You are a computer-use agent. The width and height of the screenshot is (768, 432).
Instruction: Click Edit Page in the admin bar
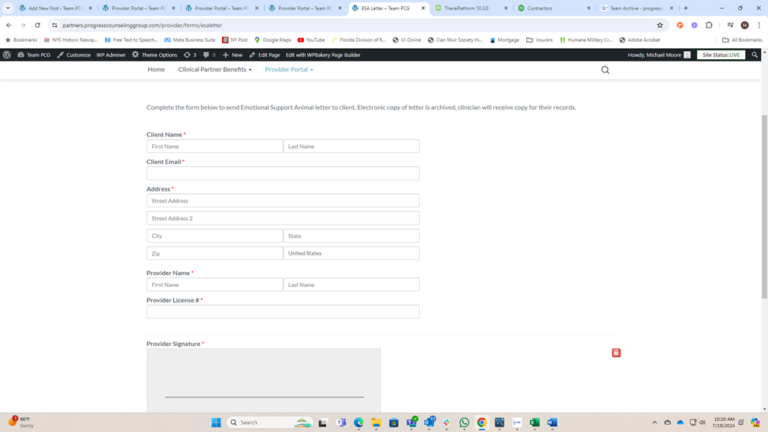pyautogui.click(x=266, y=55)
